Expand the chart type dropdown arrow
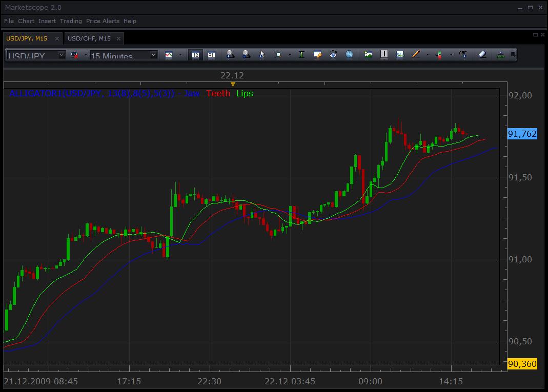The width and height of the screenshot is (548, 392). (180, 54)
